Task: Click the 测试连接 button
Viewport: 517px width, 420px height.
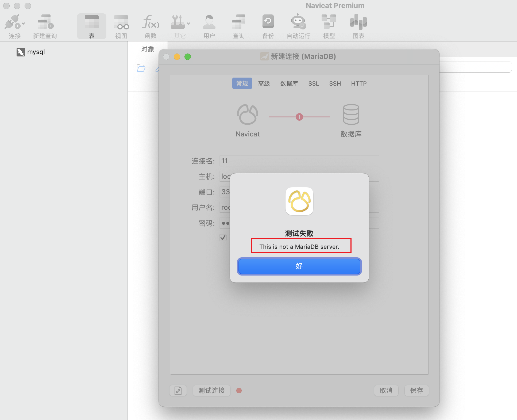Action: click(x=211, y=391)
